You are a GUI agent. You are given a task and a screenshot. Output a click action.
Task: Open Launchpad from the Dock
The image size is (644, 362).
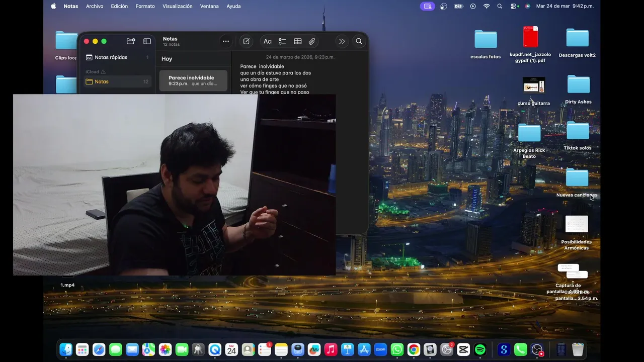pos(83,349)
